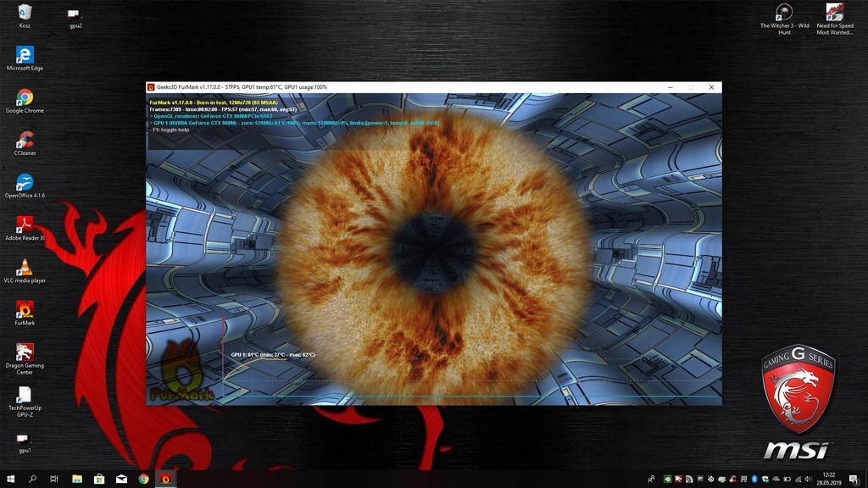Select the gpu2 file on the desktop
Screen dimensions: 868x488
click(x=75, y=19)
